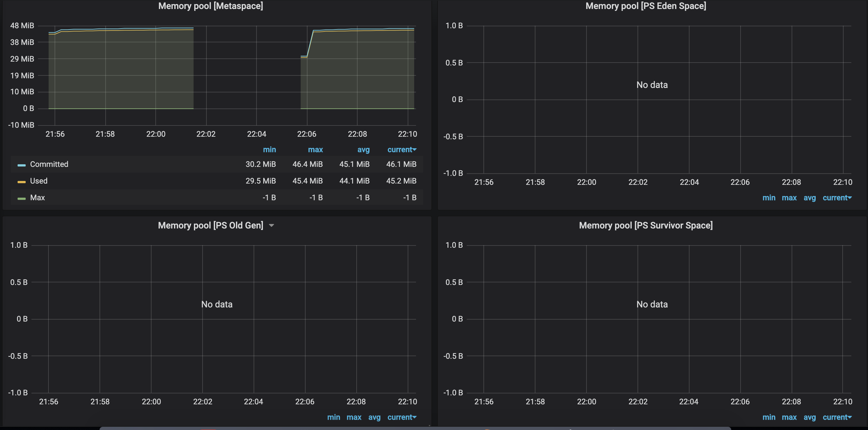Screen dimensions: 868x430
Task: Sort the Metaspace legend by min
Action: tap(269, 150)
